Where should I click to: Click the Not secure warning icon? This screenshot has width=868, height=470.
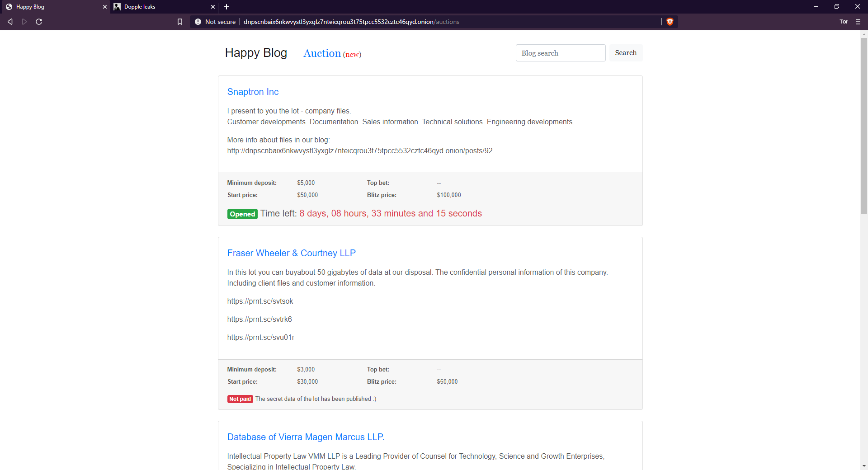[198, 22]
